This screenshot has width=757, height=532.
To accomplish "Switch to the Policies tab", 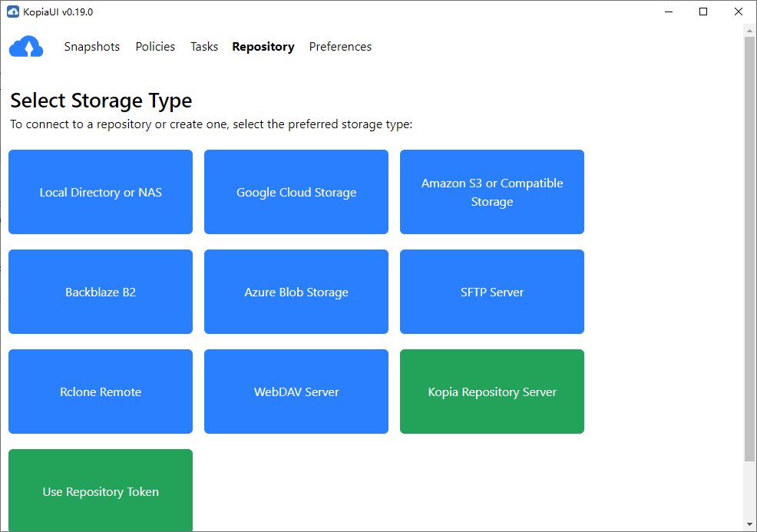I will (x=155, y=47).
